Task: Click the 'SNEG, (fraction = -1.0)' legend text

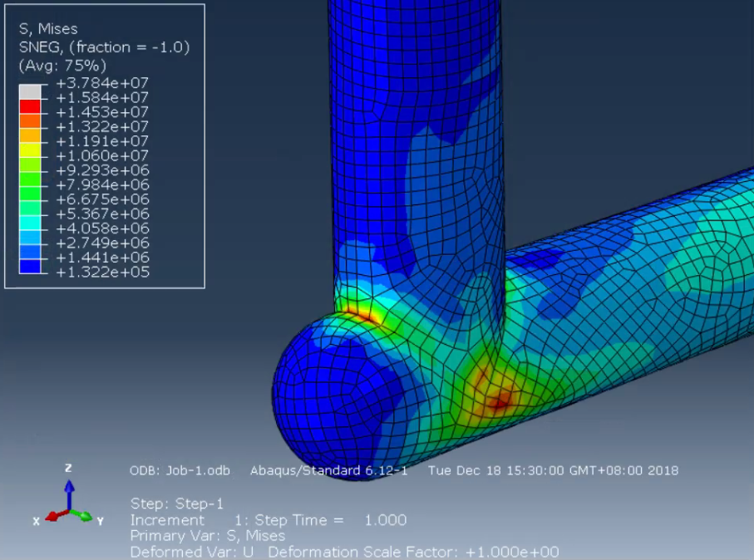Action: coord(105,47)
